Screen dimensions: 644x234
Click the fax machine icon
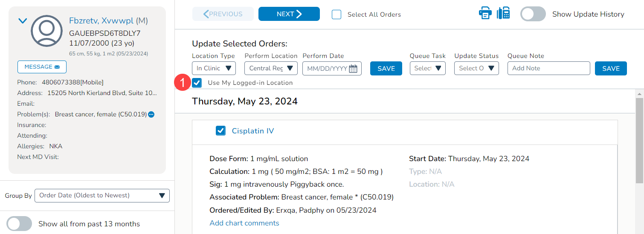click(x=503, y=14)
